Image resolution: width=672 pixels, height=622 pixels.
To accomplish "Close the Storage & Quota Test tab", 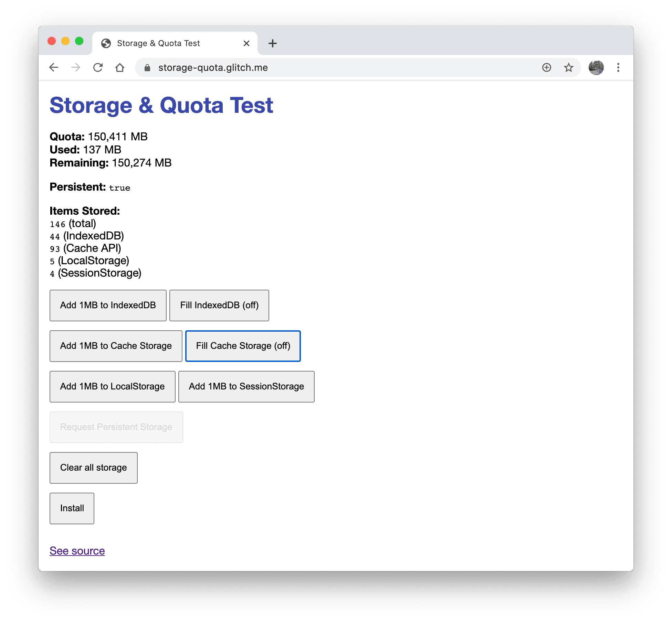I will coord(246,43).
